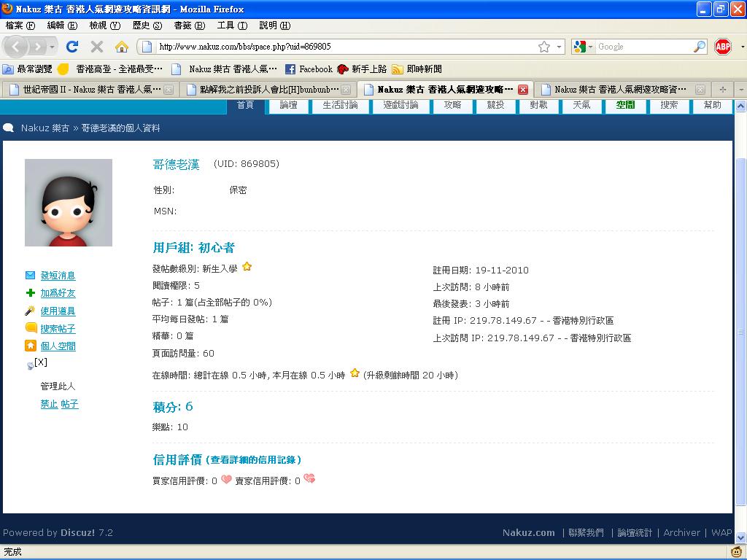Viewport: 747px width, 560px height.
Task: Click the 加為好友 link
Action: [58, 293]
